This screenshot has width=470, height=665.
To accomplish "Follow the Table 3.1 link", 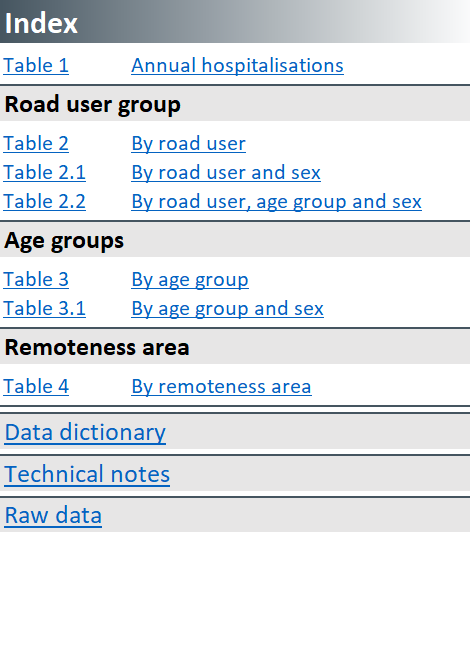I will point(45,308).
